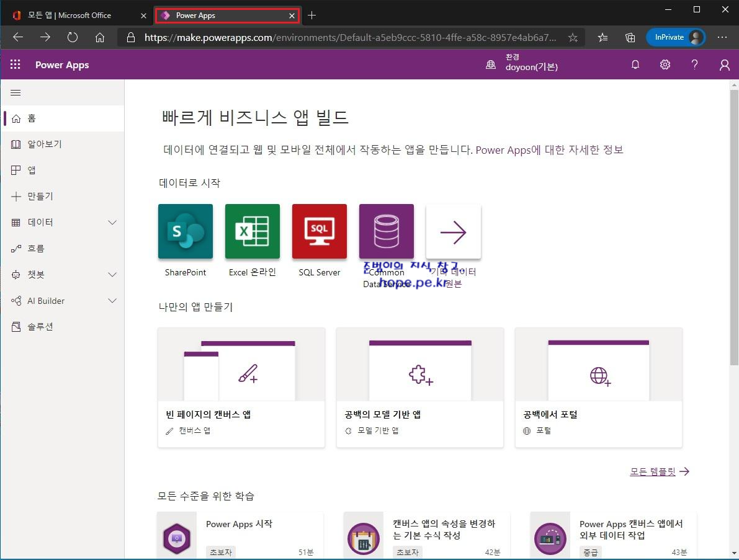Open Power Apps에 대한 자세한 정보 link
Screen dimensions: 739x560
[549, 150]
